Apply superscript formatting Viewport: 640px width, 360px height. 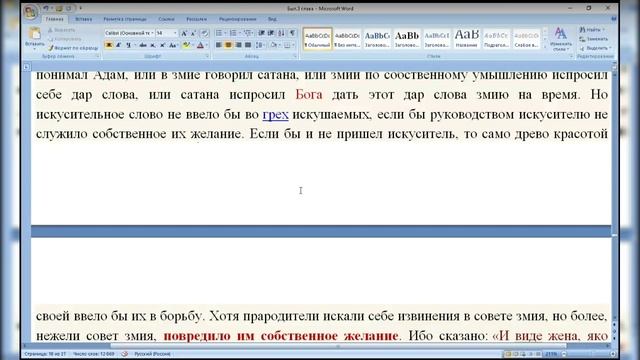(162, 45)
